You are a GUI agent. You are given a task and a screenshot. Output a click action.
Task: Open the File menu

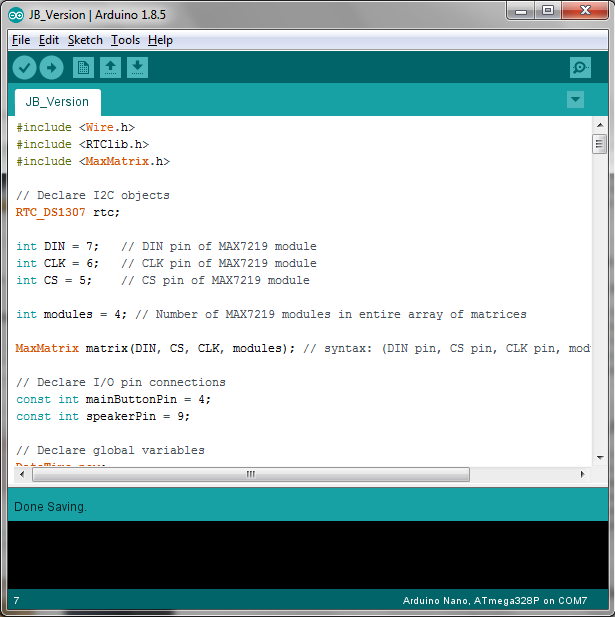click(21, 40)
